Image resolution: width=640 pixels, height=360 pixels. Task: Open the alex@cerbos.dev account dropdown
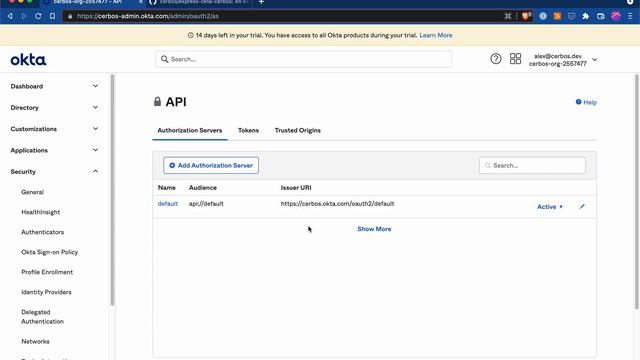click(563, 60)
